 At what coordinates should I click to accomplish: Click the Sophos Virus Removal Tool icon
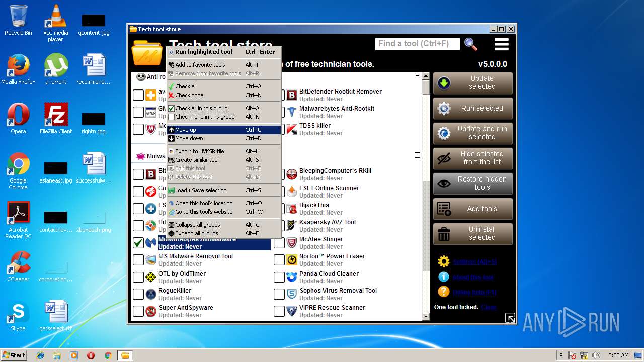click(292, 294)
